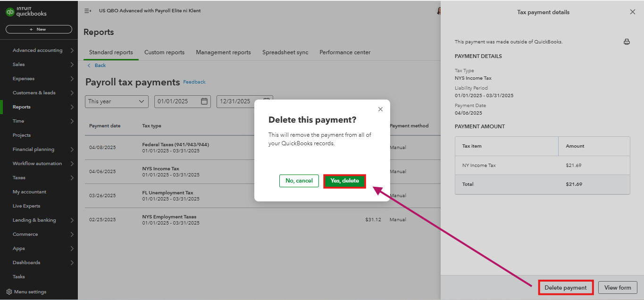The height and width of the screenshot is (300, 644).
Task: Click the $31.12 amount cell
Action: pos(373,220)
